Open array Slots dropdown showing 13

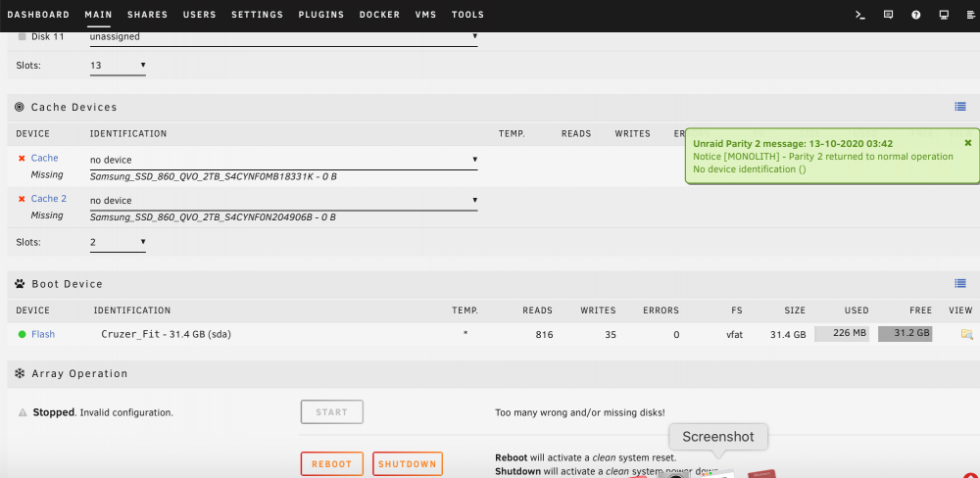(x=119, y=66)
